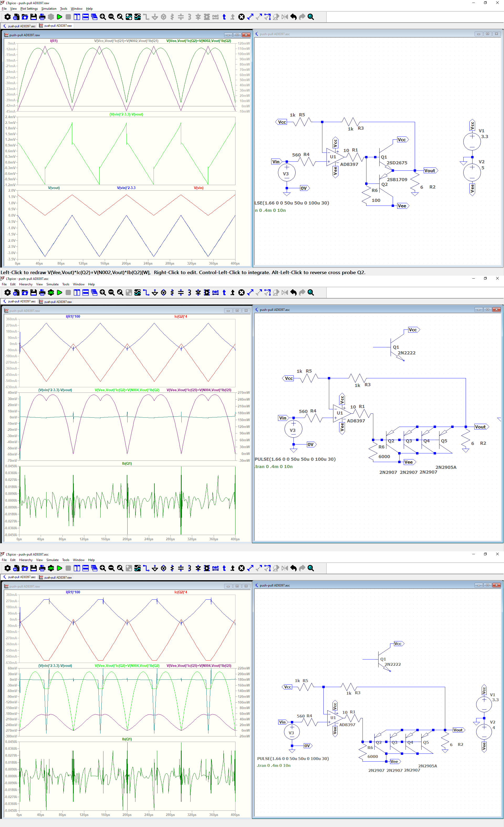The width and height of the screenshot is (504, 827).
Task: Open Control Panel gear in top LTspice window
Action: click(7, 17)
